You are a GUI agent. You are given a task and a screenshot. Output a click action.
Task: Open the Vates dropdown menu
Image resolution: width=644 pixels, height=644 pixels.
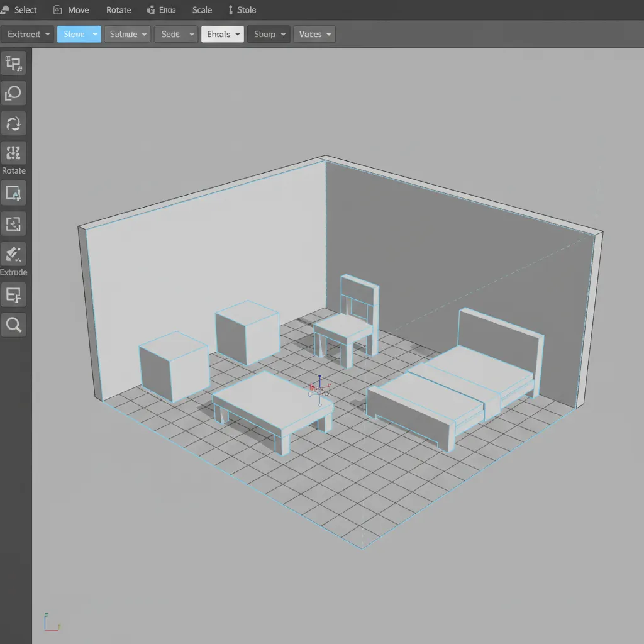pyautogui.click(x=314, y=34)
